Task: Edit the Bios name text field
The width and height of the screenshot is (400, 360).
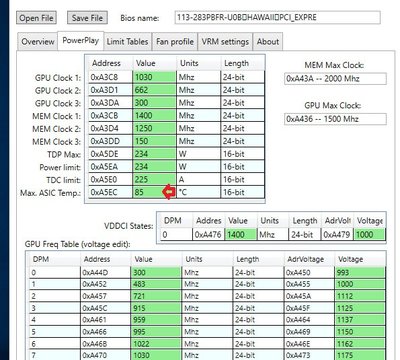Action: (277, 18)
